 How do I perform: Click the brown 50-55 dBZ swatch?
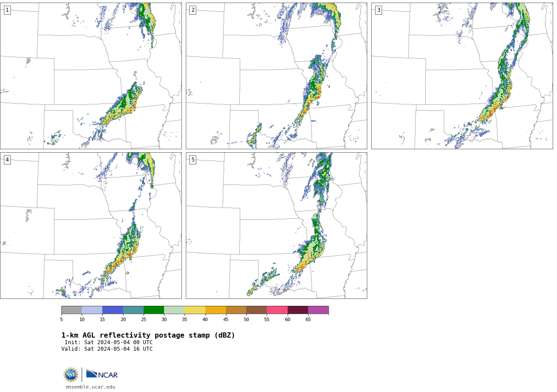point(256,310)
